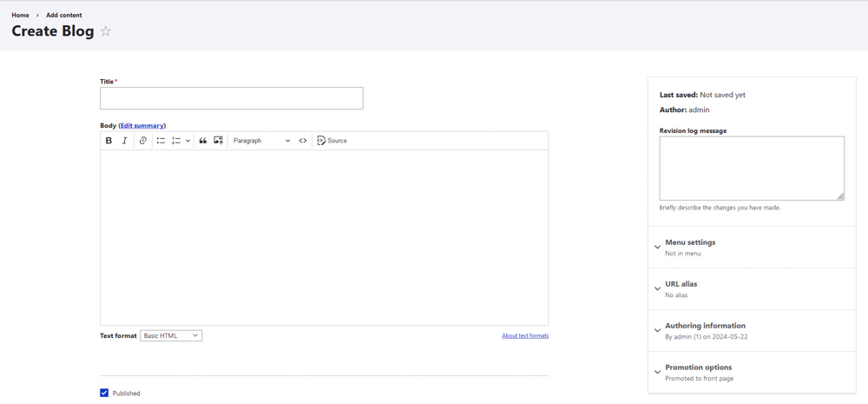Insert a bulleted list
Screen dimensions: 868x404
[161, 141]
